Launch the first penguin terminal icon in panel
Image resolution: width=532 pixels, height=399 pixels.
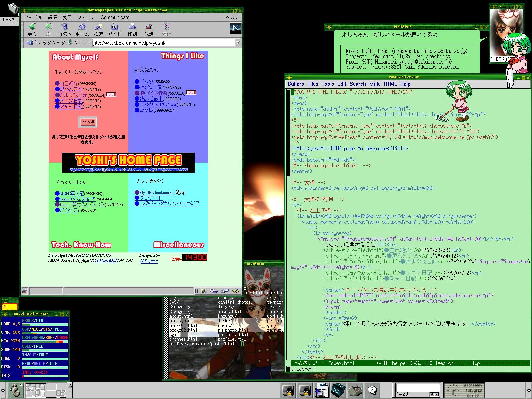[288, 390]
